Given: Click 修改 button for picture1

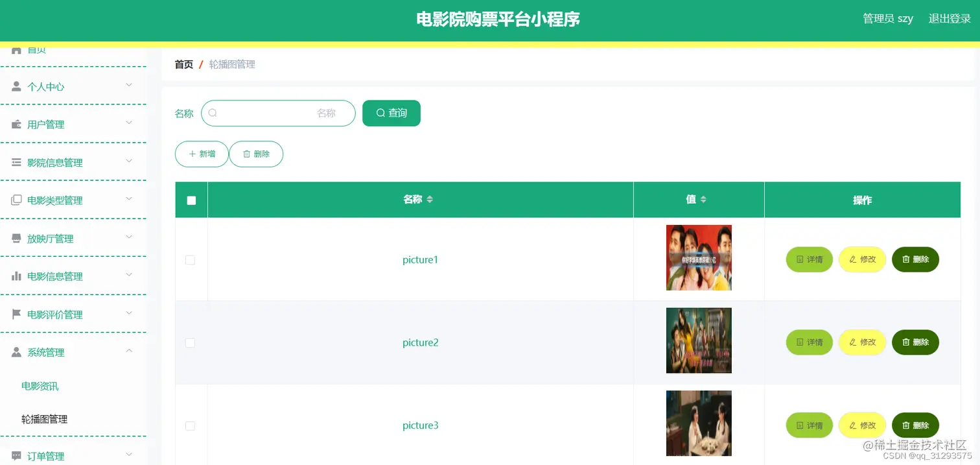Looking at the screenshot, I should 863,259.
